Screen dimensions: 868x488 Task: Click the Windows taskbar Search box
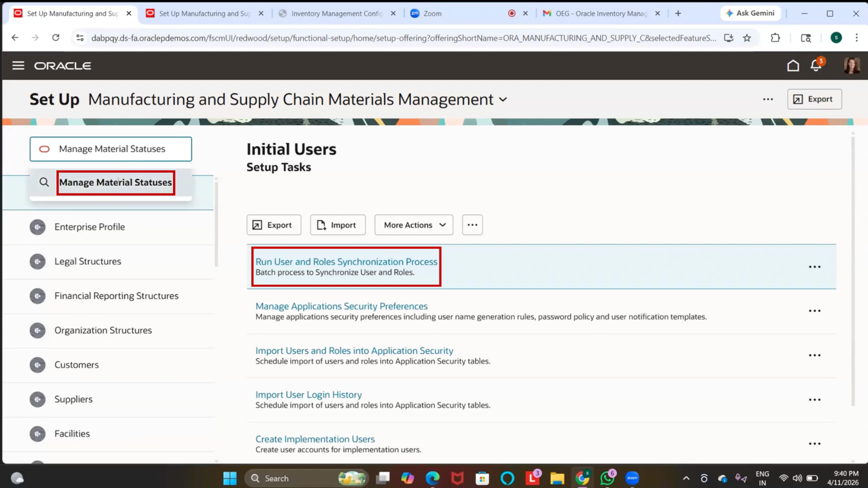(x=307, y=478)
